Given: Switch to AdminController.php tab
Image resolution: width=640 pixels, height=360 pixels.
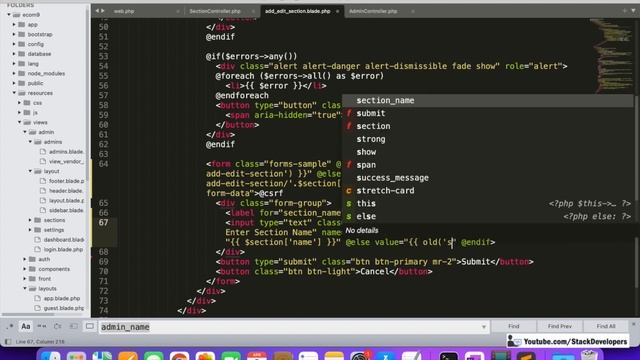Looking at the screenshot, I should pyautogui.click(x=373, y=11).
